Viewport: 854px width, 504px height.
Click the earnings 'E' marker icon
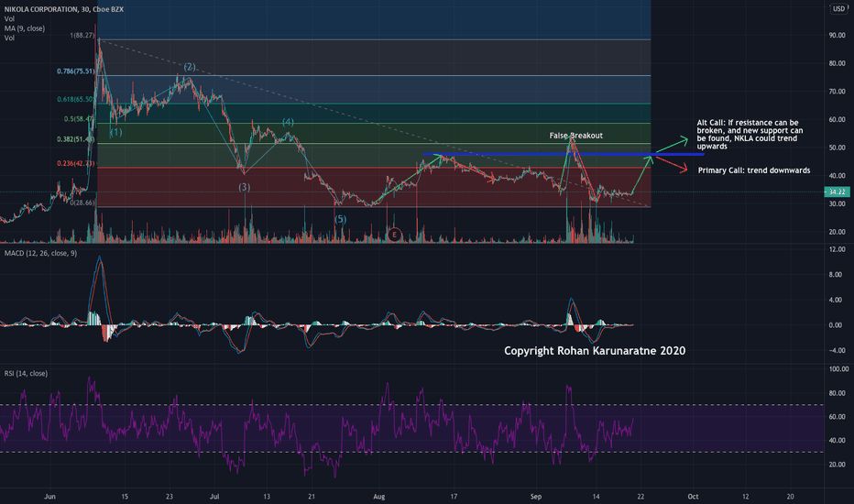394,236
